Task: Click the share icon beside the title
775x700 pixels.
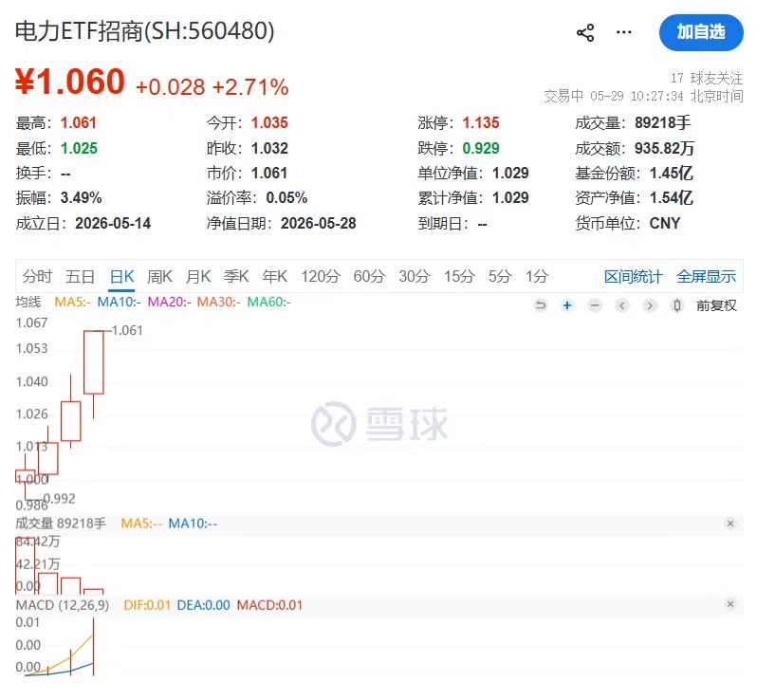Action: [x=584, y=32]
